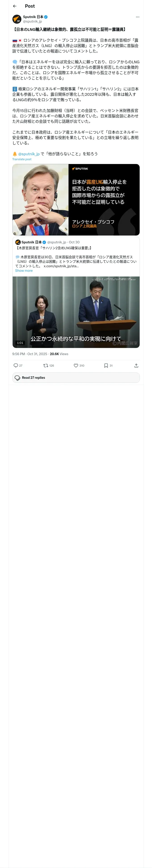The width and height of the screenshot is (152, 868).
Task: Open the @sputnik_jp mention link
Action: click(29, 154)
